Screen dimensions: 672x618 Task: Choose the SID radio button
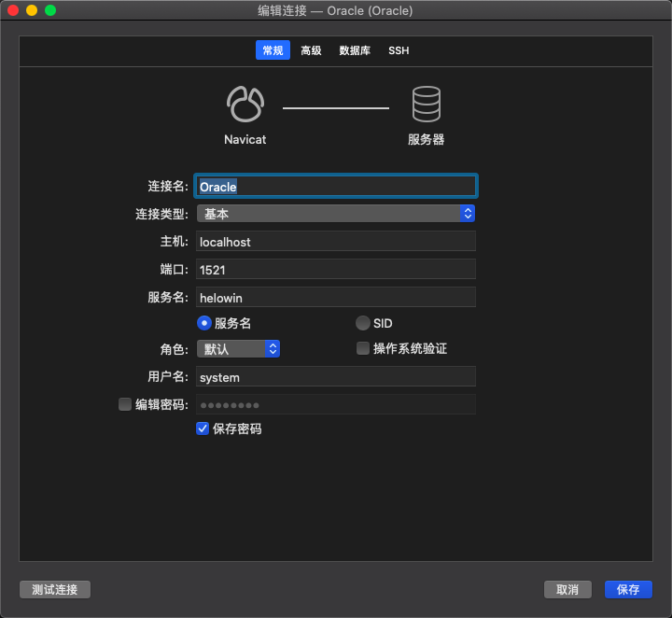[363, 323]
